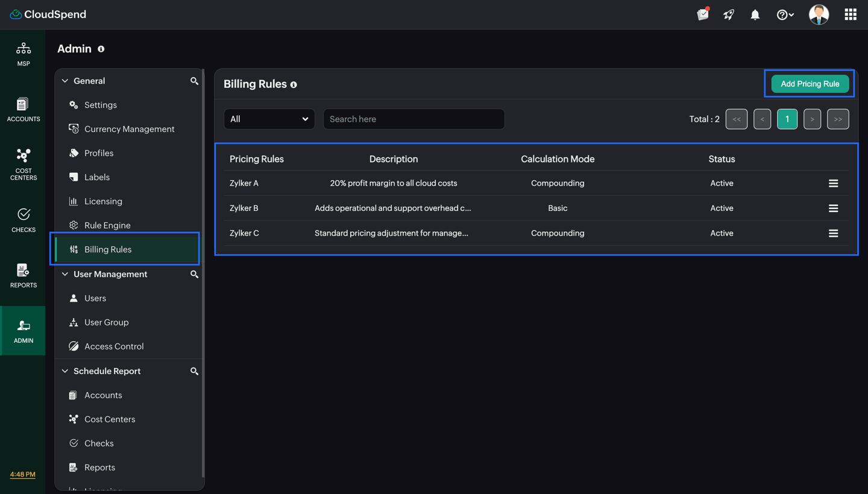Open the feedback notes icon in header

click(x=703, y=14)
